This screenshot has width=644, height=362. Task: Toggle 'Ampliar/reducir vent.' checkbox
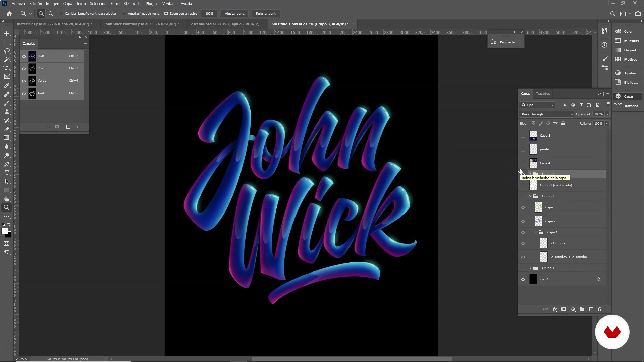click(x=124, y=14)
